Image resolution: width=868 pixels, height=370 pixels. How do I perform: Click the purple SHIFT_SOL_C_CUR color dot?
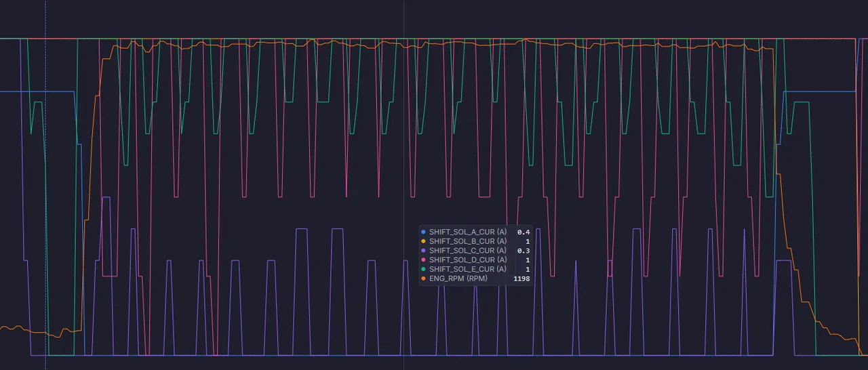(424, 251)
